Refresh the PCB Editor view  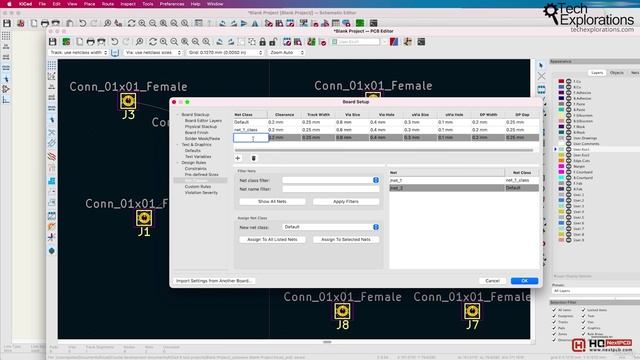(153, 42)
